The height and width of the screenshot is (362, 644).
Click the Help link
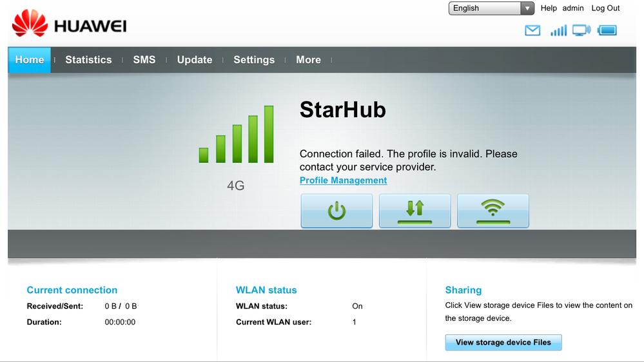click(549, 8)
